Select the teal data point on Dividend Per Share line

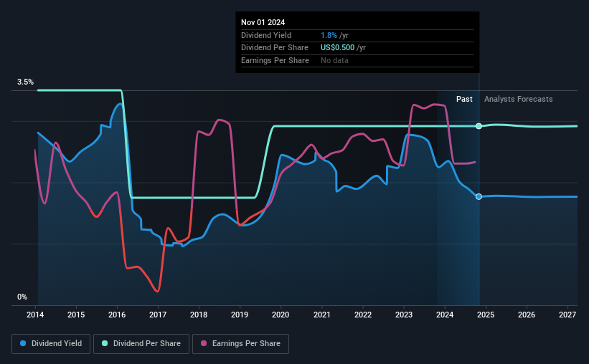click(x=479, y=126)
